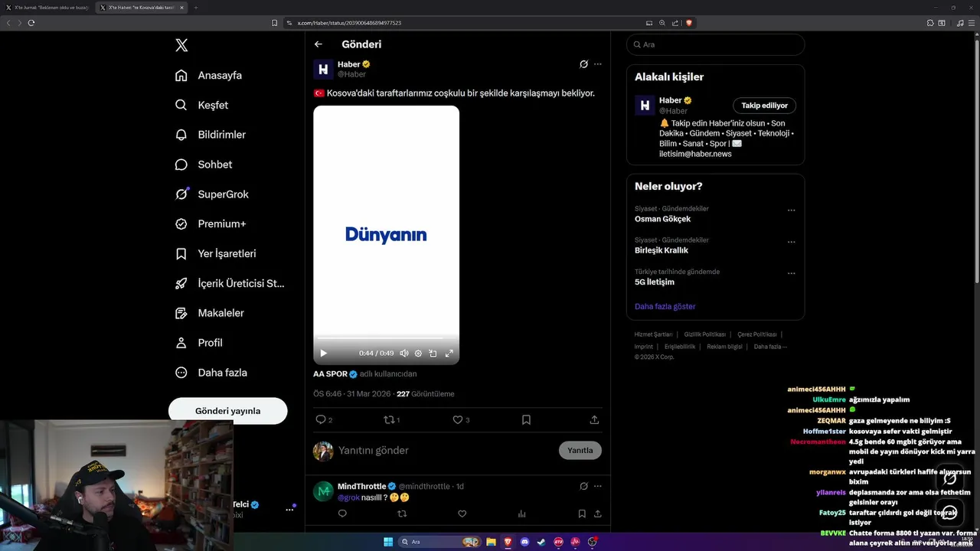Open video settings gear
980x551 pixels.
click(x=418, y=354)
